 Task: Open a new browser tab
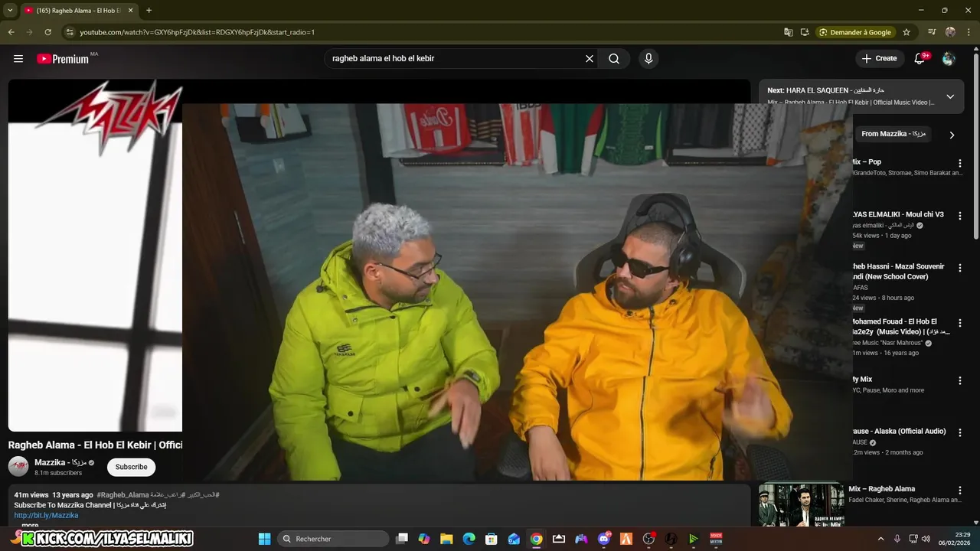149,11
